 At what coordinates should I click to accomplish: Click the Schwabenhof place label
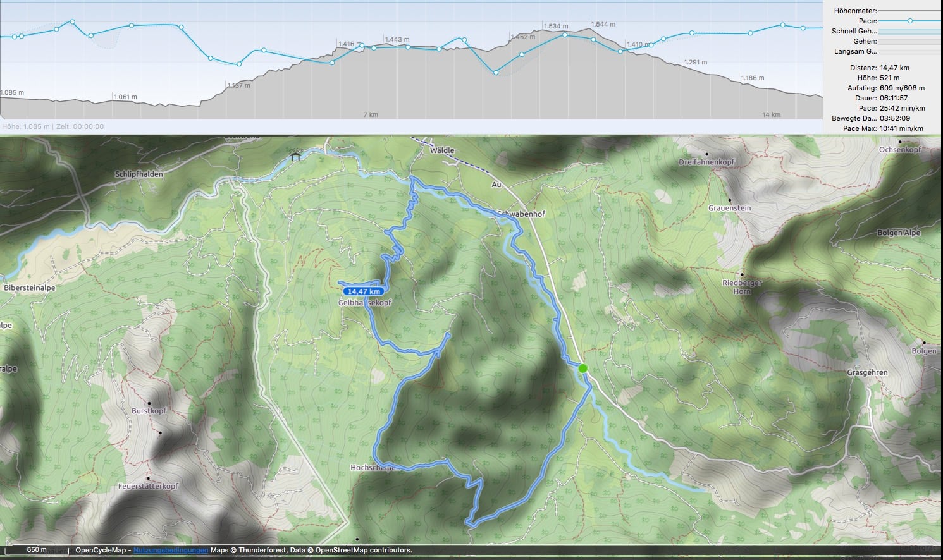[521, 214]
